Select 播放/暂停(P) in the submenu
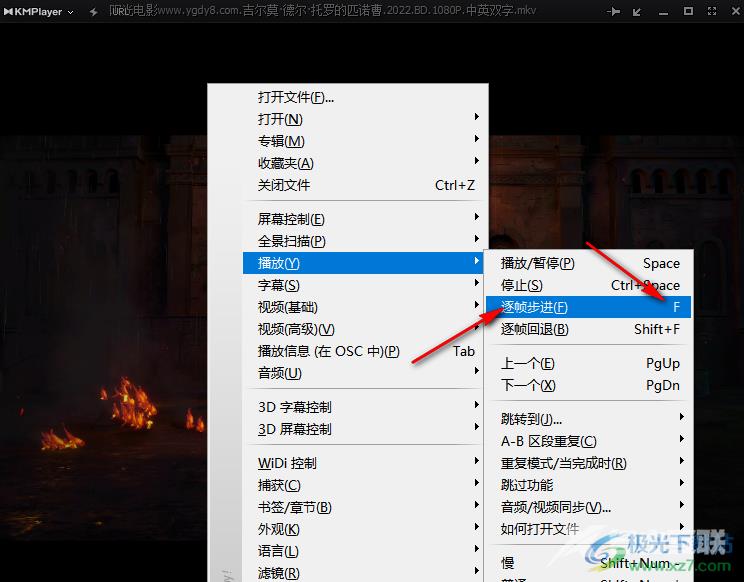The width and height of the screenshot is (744, 582). (588, 263)
